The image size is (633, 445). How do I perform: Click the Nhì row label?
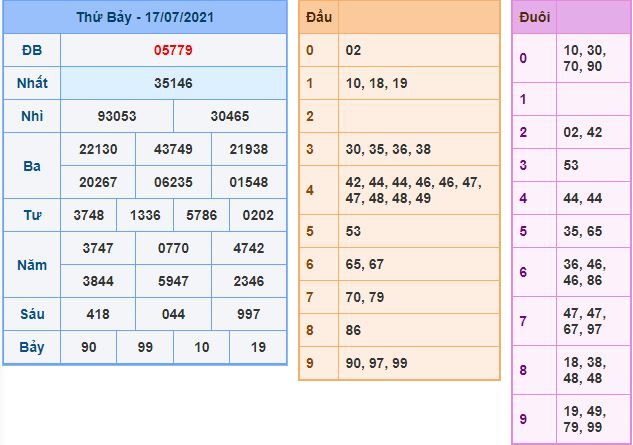click(32, 116)
